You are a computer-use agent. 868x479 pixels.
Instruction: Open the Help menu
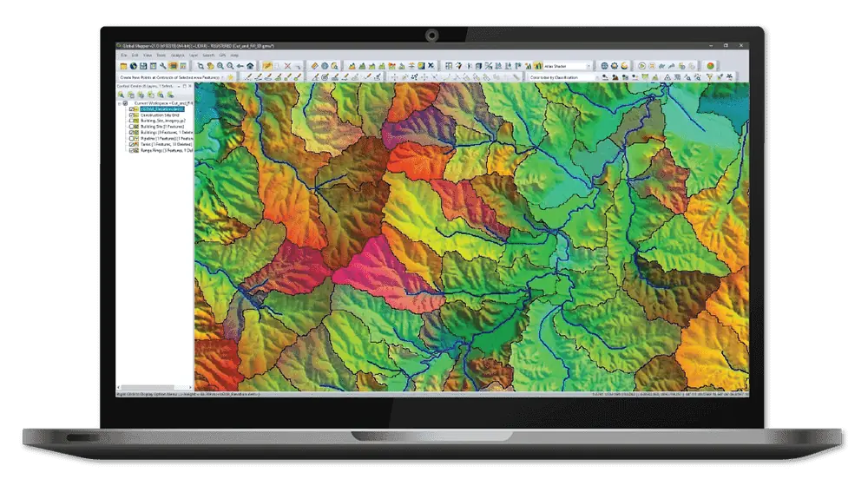pos(234,56)
